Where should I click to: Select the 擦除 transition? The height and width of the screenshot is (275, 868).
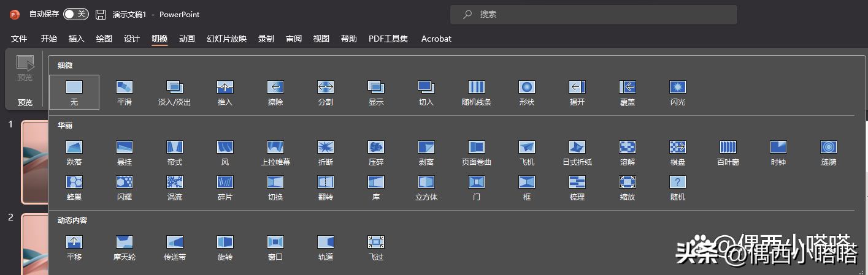point(275,92)
